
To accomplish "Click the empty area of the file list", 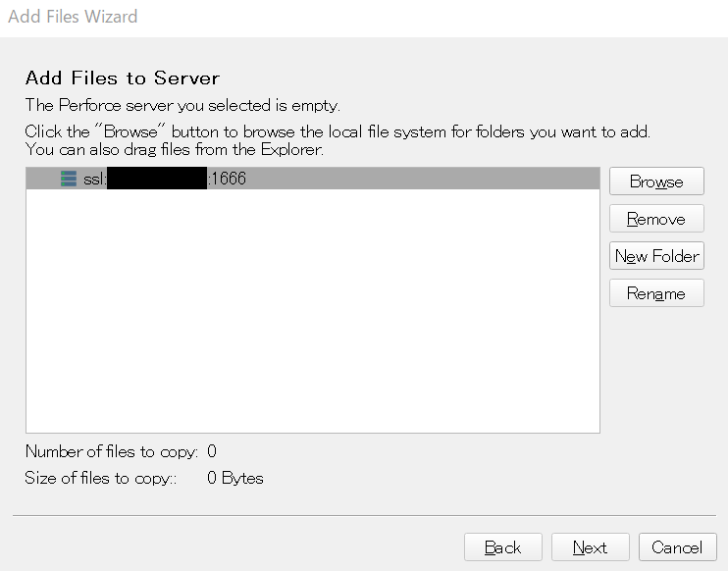I will pos(312,314).
